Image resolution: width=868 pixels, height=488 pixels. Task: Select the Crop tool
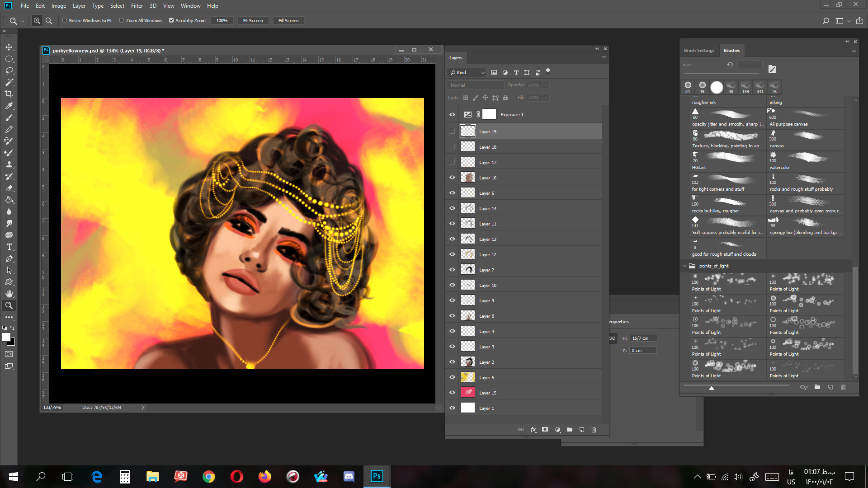click(9, 94)
